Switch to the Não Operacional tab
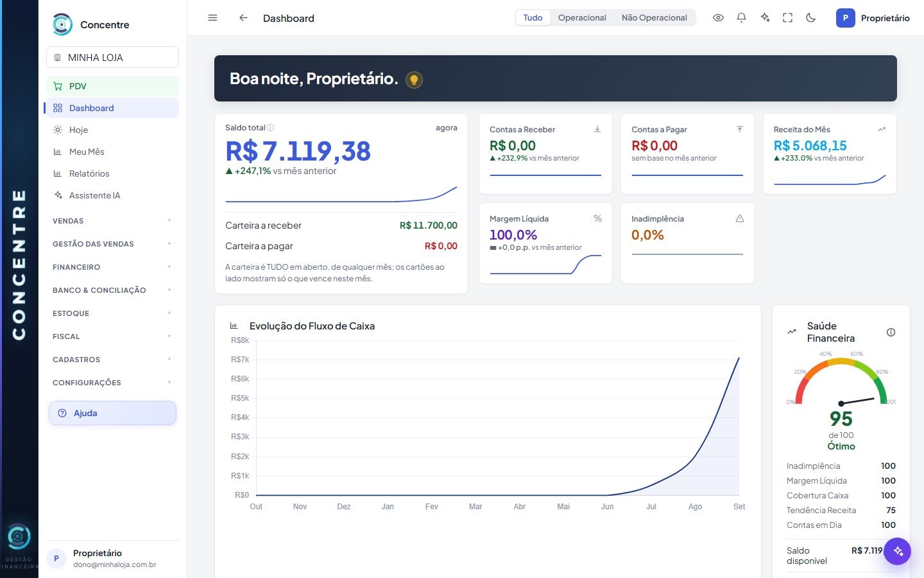924x578 pixels. pyautogui.click(x=654, y=18)
